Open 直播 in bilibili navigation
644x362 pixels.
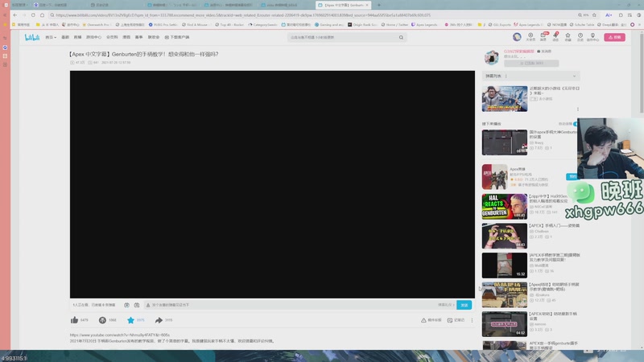click(77, 37)
